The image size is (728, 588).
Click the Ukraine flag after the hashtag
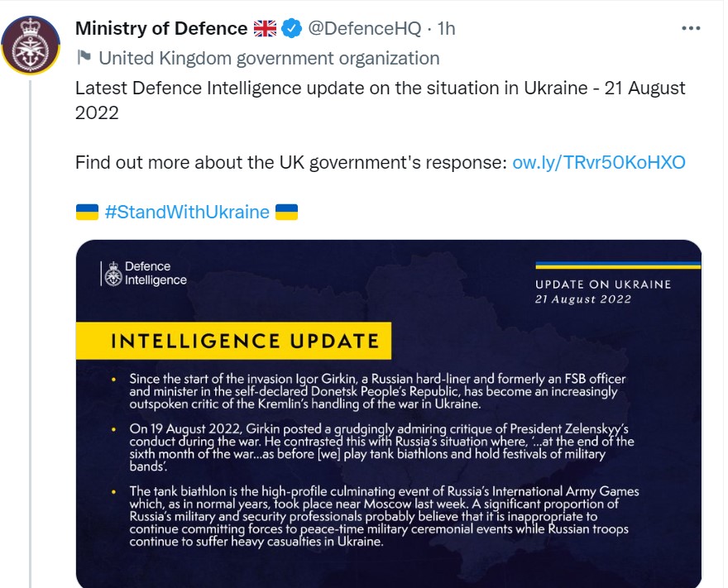pyautogui.click(x=286, y=212)
